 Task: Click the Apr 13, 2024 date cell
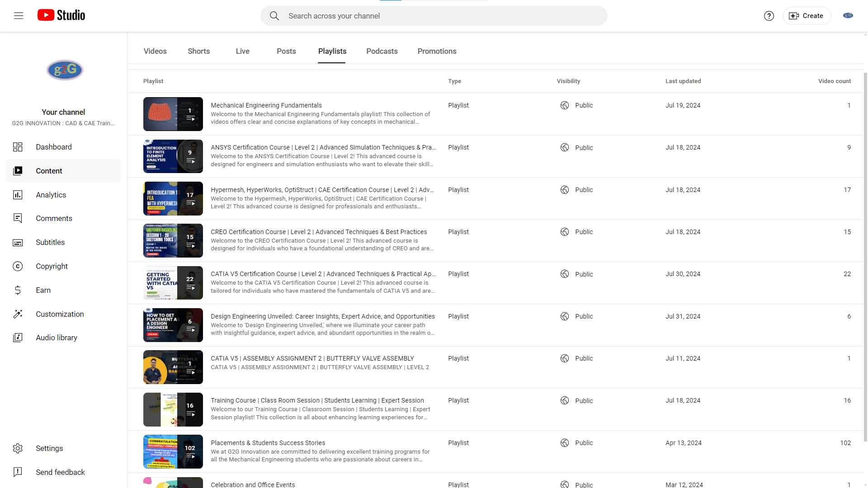point(684,443)
